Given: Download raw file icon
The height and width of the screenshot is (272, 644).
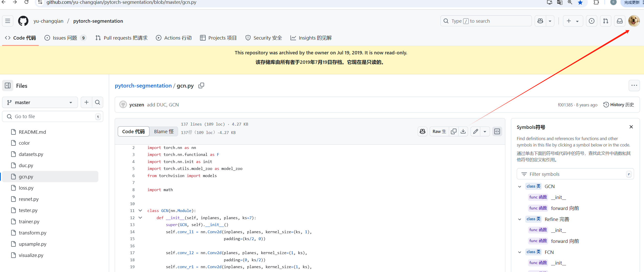Looking at the screenshot, I should [x=463, y=131].
